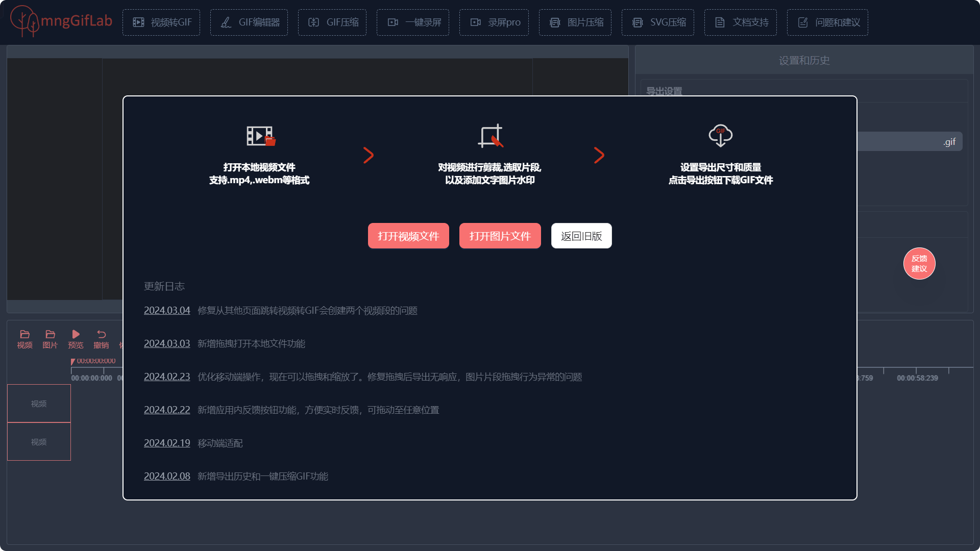Click the 更新日志 heading
Image resolution: width=980 pixels, height=551 pixels.
164,286
